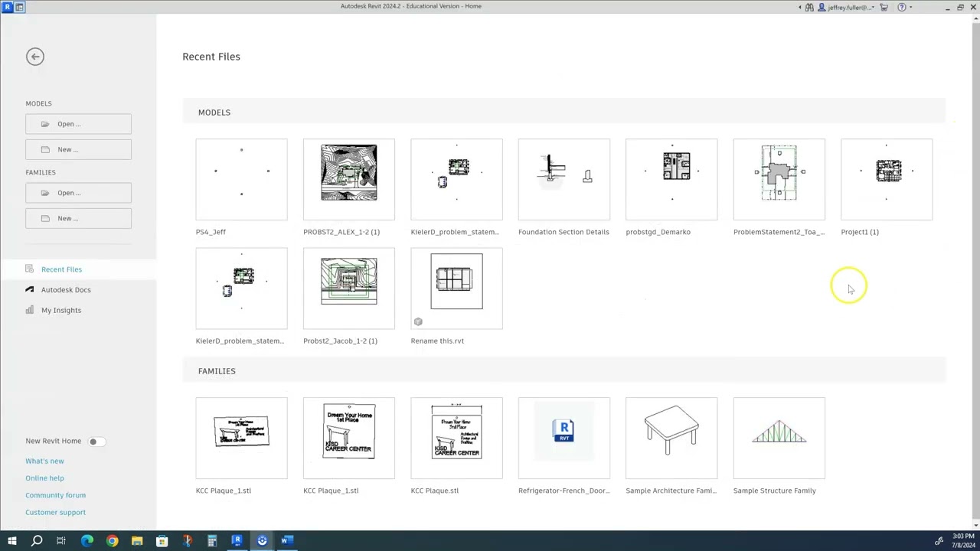The image size is (980, 551).
Task: Open the Customer support link
Action: point(55,513)
